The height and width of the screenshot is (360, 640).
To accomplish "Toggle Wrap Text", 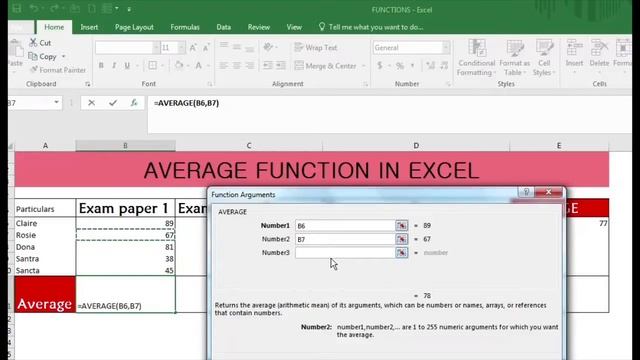I will click(x=316, y=47).
